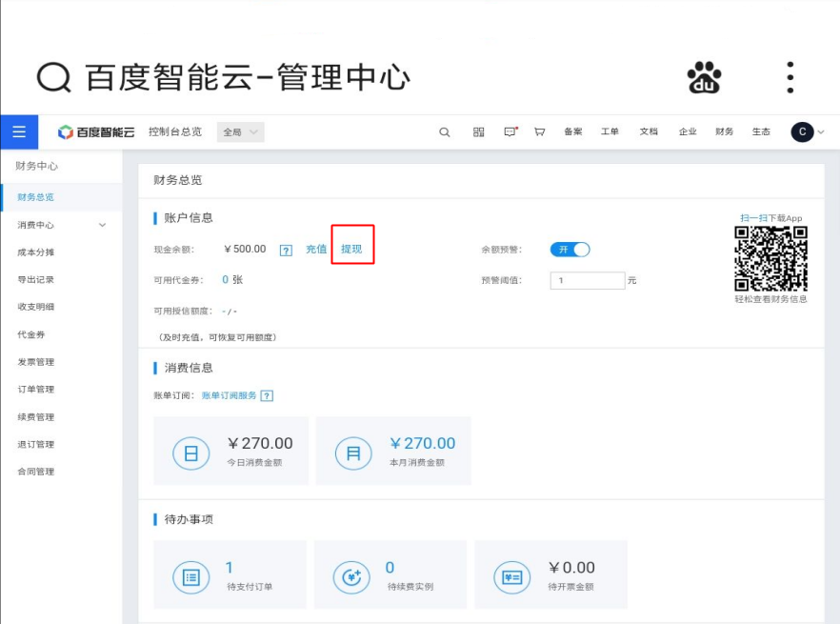This screenshot has height=624, width=840.
Task: Click the Baidu AI Cloud logo
Action: click(x=96, y=131)
